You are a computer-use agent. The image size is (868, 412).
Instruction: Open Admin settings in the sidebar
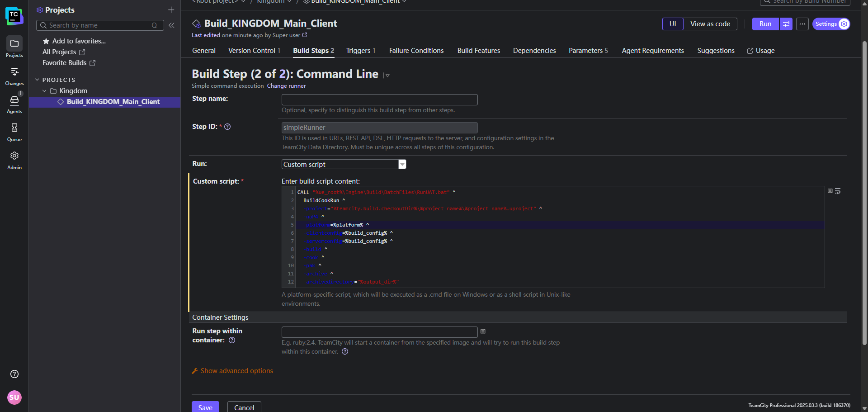pos(14,160)
